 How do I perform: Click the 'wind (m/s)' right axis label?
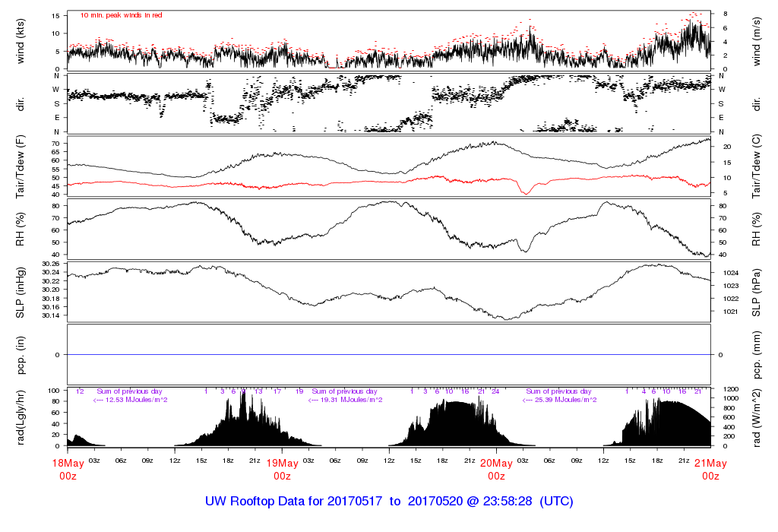click(757, 40)
